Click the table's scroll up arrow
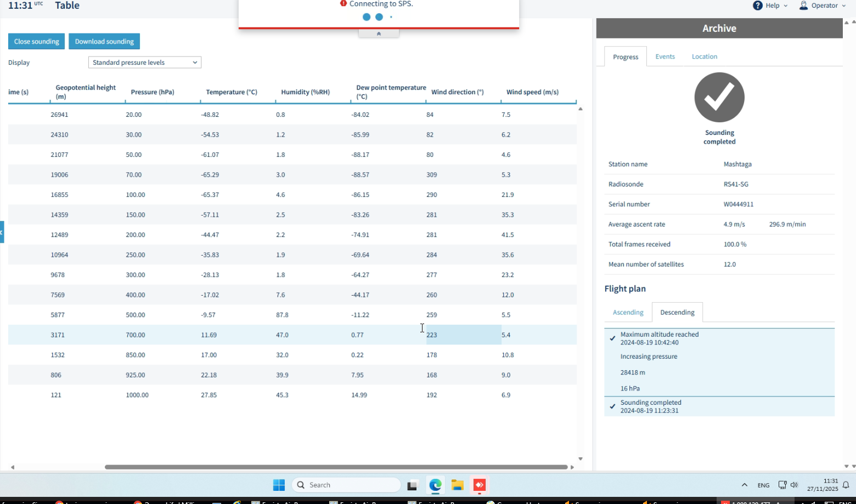Viewport: 856px width, 504px height. click(x=581, y=109)
